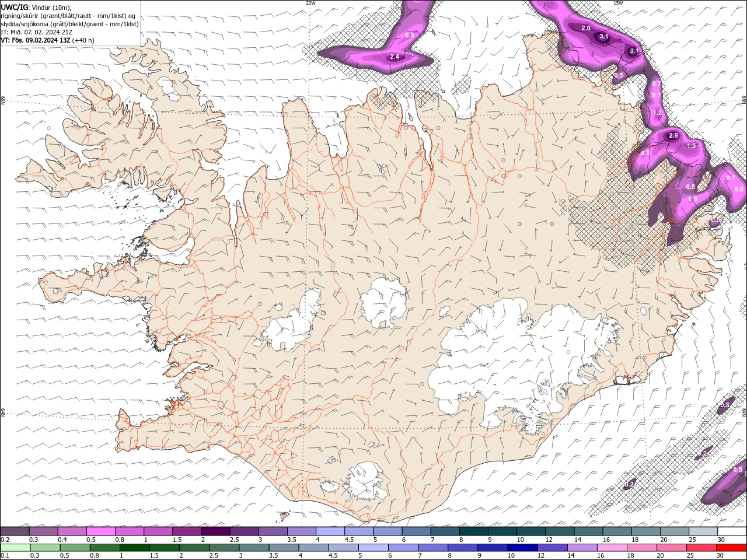The height and width of the screenshot is (560, 747).
Task: Pick the red-pink 25 swatch, lower legend row
Action: click(701, 548)
